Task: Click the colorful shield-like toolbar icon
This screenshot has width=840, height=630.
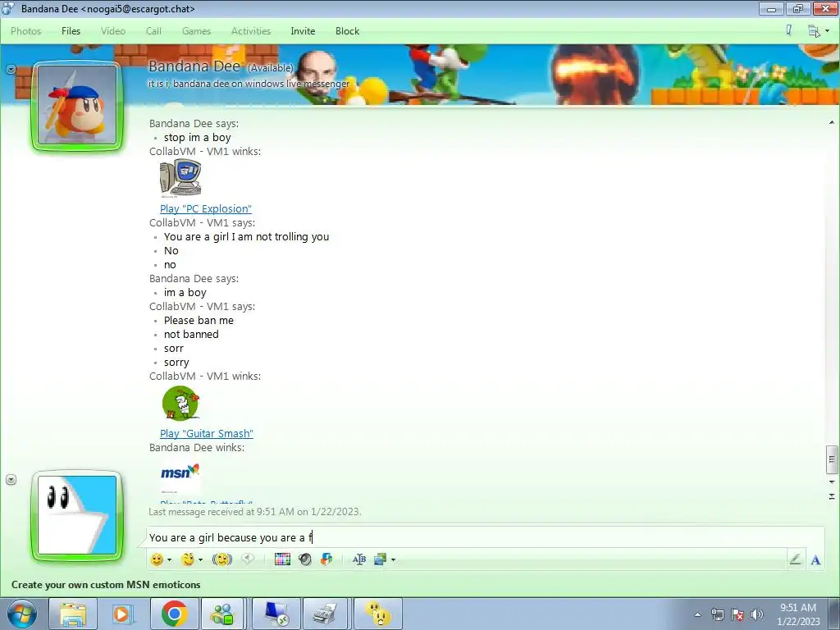Action: pos(326,559)
